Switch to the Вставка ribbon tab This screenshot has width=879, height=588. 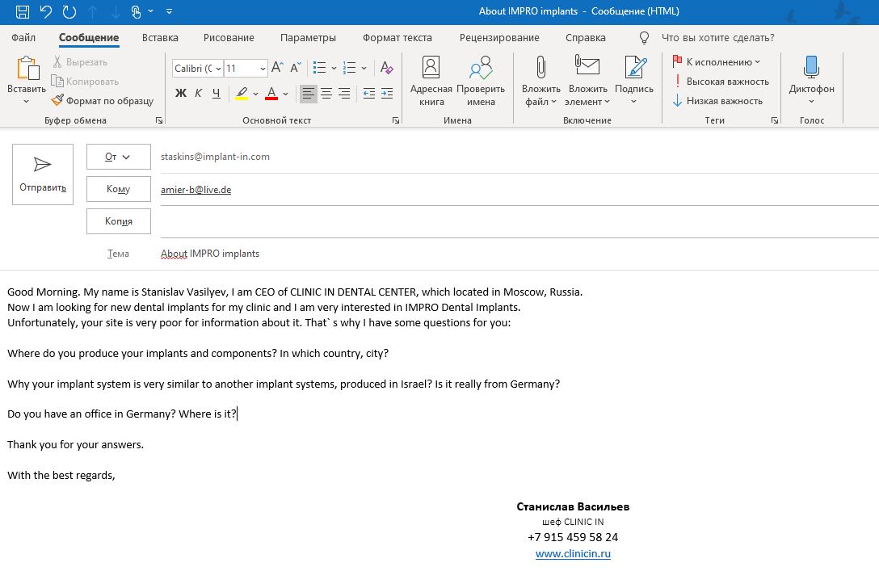(160, 37)
